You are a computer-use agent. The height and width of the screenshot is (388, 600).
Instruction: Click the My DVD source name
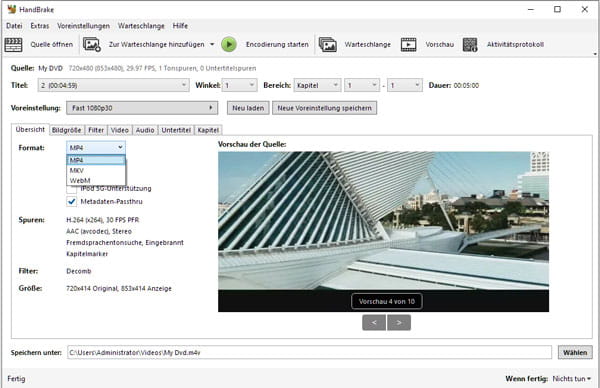pyautogui.click(x=50, y=68)
